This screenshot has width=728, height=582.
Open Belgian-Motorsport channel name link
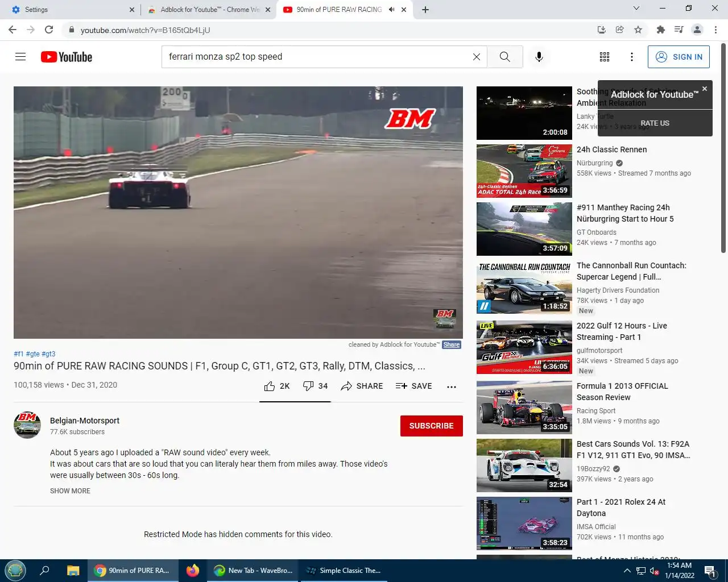point(85,421)
